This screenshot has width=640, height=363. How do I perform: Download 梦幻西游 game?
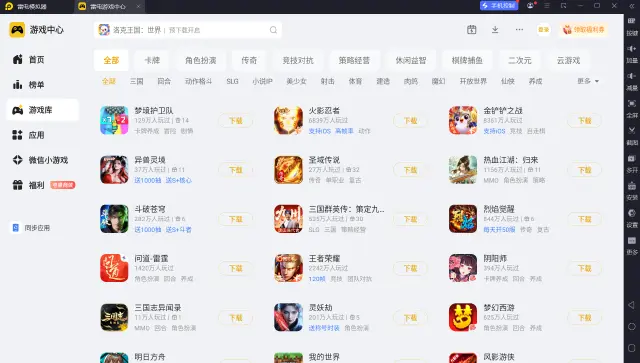584,318
